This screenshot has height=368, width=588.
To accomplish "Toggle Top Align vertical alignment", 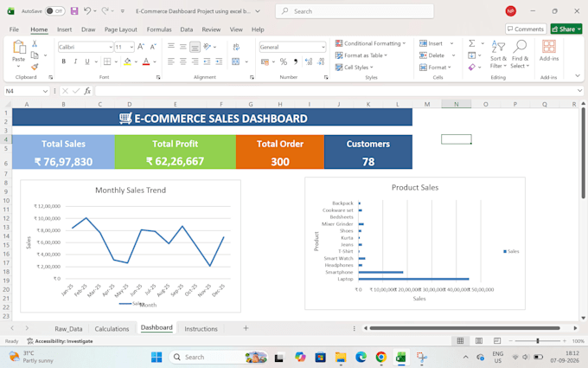I will click(x=171, y=47).
